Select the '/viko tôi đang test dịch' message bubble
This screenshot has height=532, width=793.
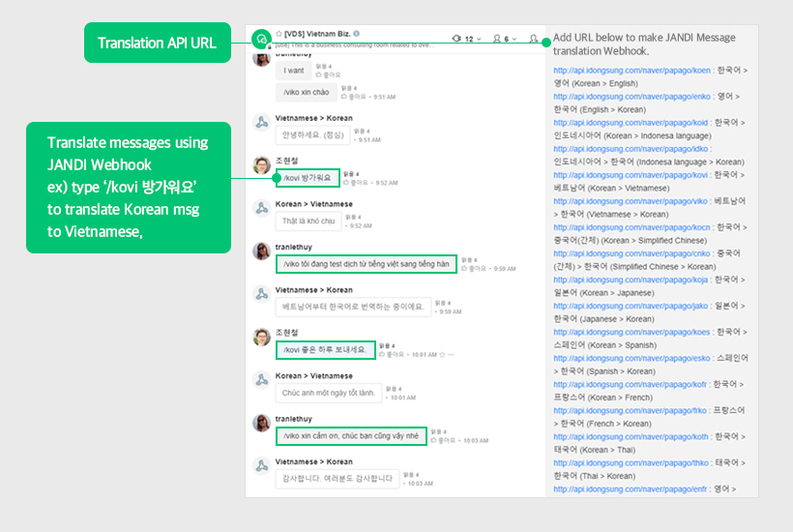pyautogui.click(x=367, y=264)
